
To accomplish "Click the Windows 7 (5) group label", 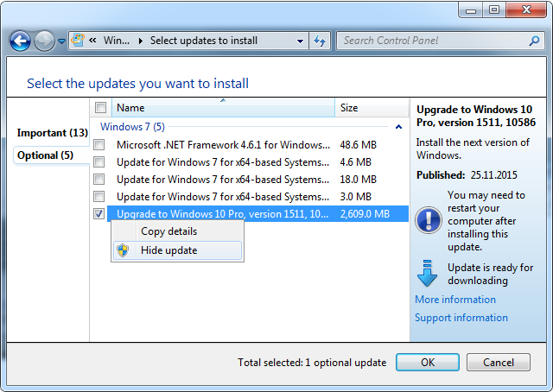I will (132, 127).
